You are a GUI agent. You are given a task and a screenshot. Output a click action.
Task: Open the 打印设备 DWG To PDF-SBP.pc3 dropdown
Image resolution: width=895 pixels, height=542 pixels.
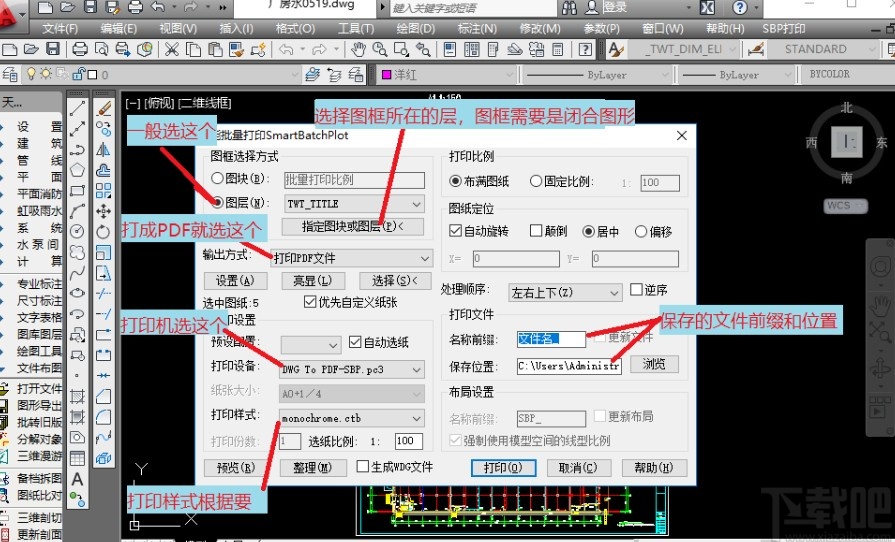(352, 370)
